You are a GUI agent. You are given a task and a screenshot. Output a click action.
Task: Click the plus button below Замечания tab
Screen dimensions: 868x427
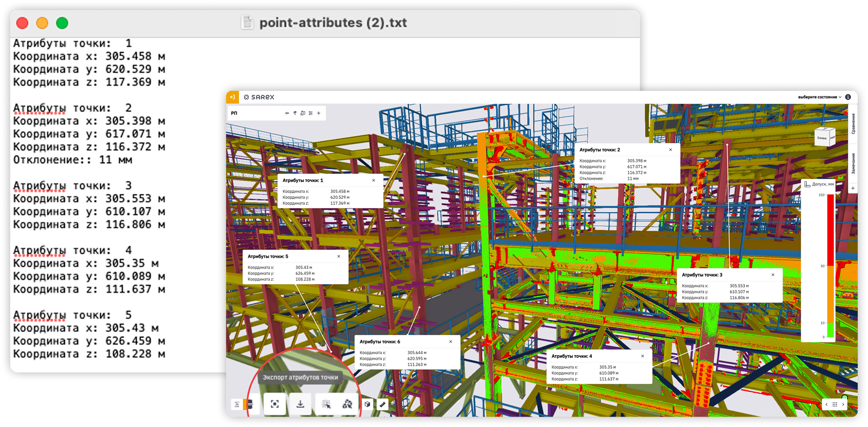click(x=853, y=188)
